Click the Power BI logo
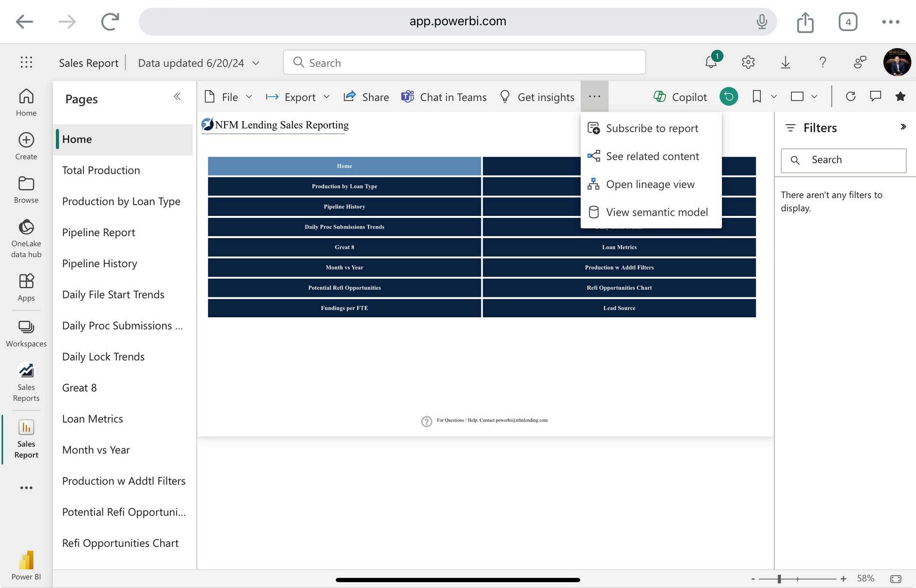Viewport: 916px width, 588px height. [26, 566]
